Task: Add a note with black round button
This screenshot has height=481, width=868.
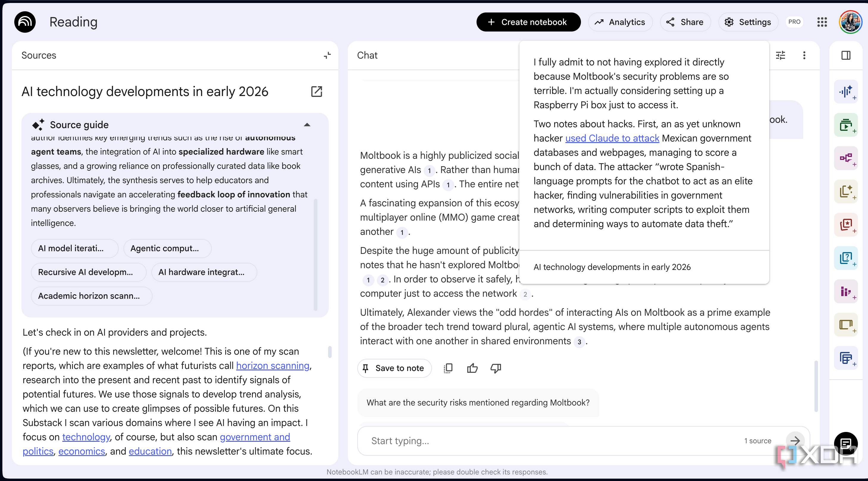Action: click(x=846, y=443)
